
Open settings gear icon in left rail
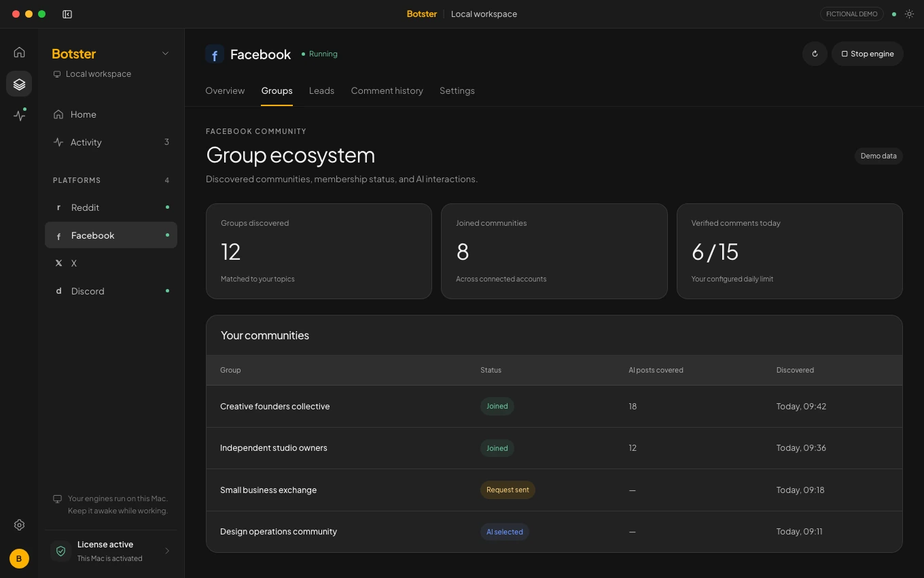[x=19, y=525]
